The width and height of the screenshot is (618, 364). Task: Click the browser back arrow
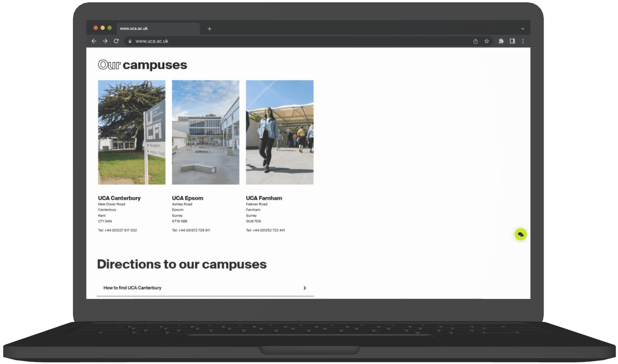[x=94, y=41]
